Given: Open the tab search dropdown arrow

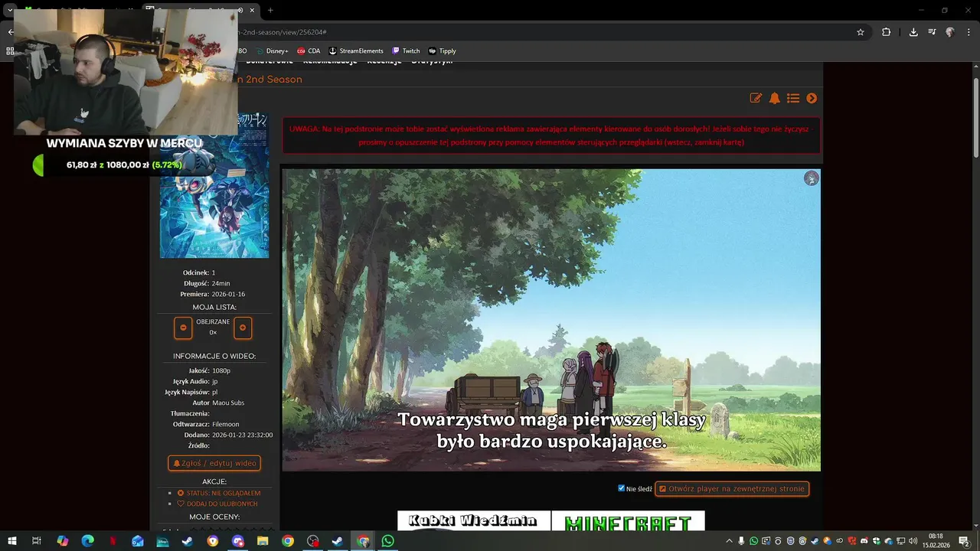Looking at the screenshot, I should point(10,10).
